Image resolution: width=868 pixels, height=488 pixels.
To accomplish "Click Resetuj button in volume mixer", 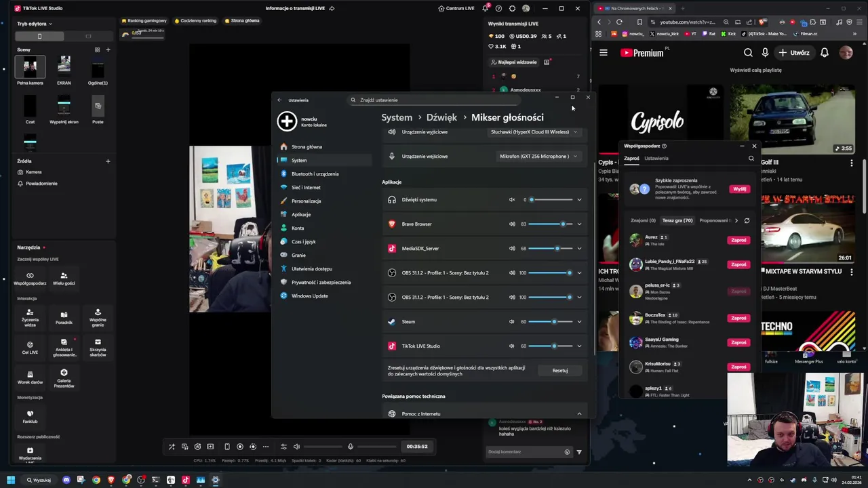I will [560, 371].
